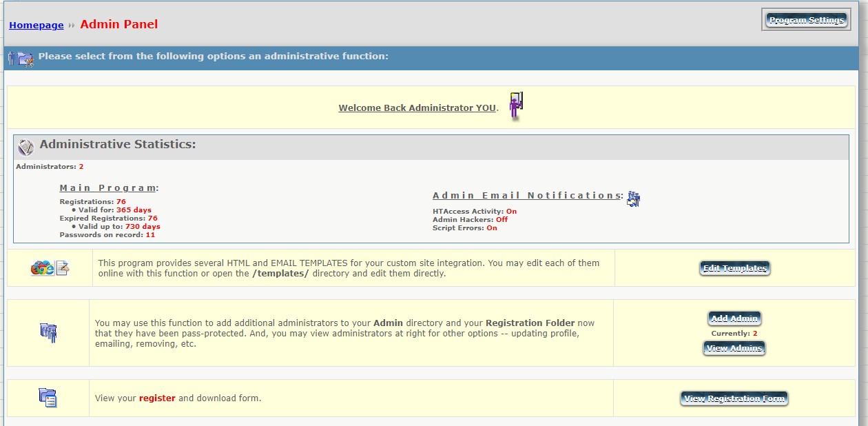Click the Main Program heading link
The height and width of the screenshot is (426, 868).
pos(107,187)
